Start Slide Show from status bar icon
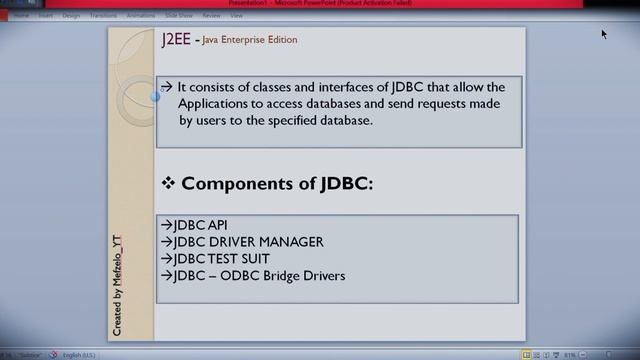The height and width of the screenshot is (360, 640). 556,355
